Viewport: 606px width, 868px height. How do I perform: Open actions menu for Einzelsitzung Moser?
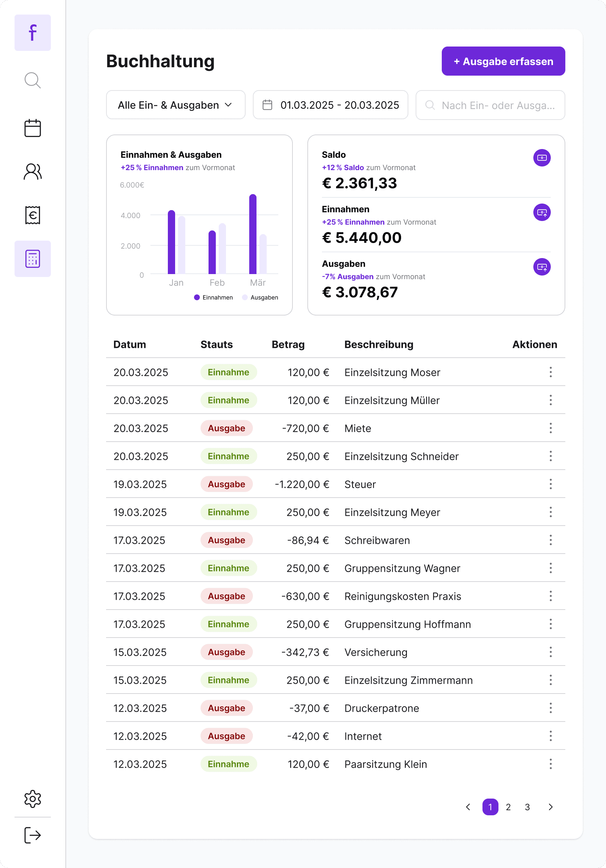point(550,372)
